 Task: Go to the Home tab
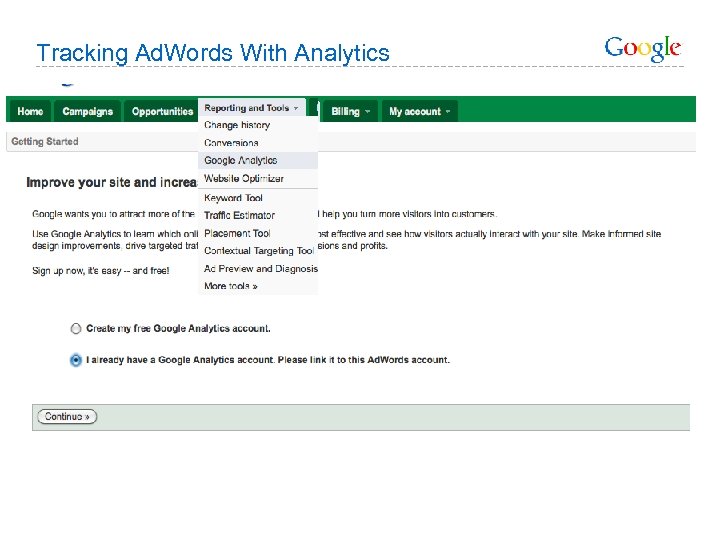point(30,111)
